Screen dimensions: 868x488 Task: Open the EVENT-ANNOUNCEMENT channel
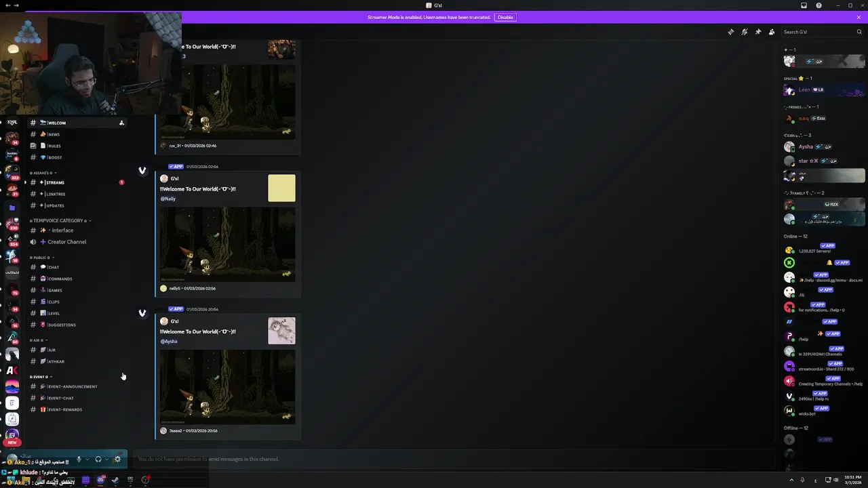[x=77, y=386]
